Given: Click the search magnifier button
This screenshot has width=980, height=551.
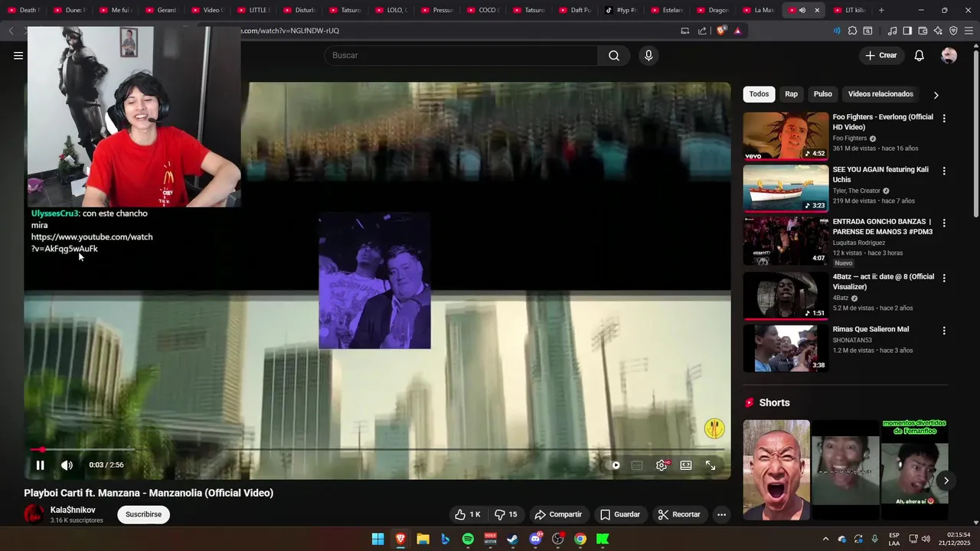Looking at the screenshot, I should 614,55.
